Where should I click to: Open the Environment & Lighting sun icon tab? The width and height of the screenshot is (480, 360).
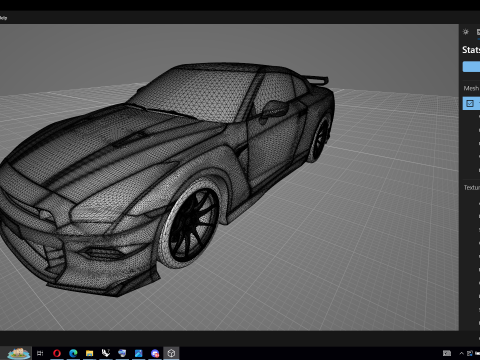(466, 32)
